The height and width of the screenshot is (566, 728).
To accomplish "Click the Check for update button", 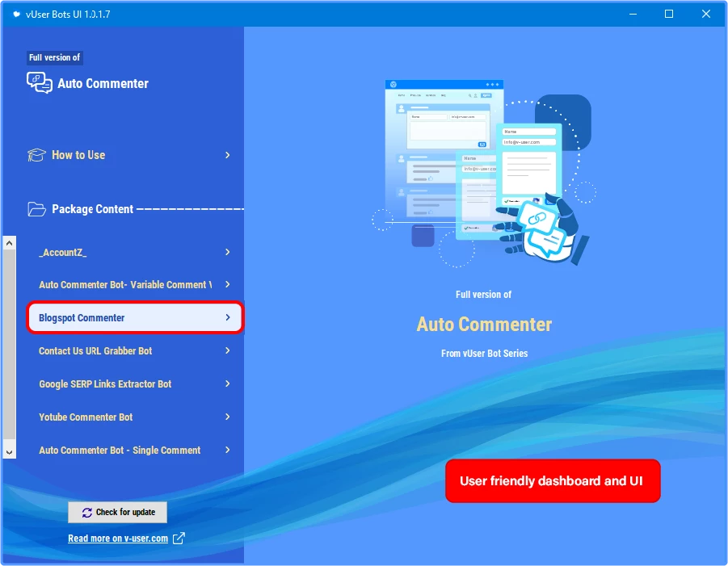I will [117, 512].
